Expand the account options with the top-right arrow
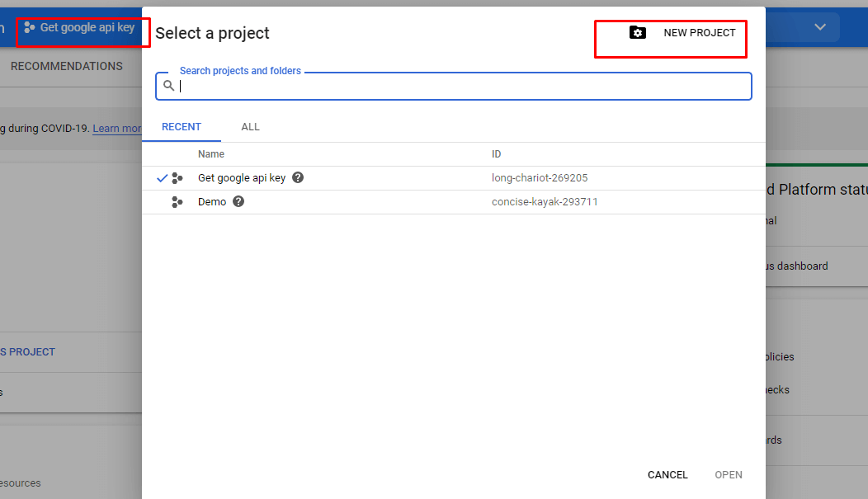The height and width of the screenshot is (499, 868). [820, 26]
